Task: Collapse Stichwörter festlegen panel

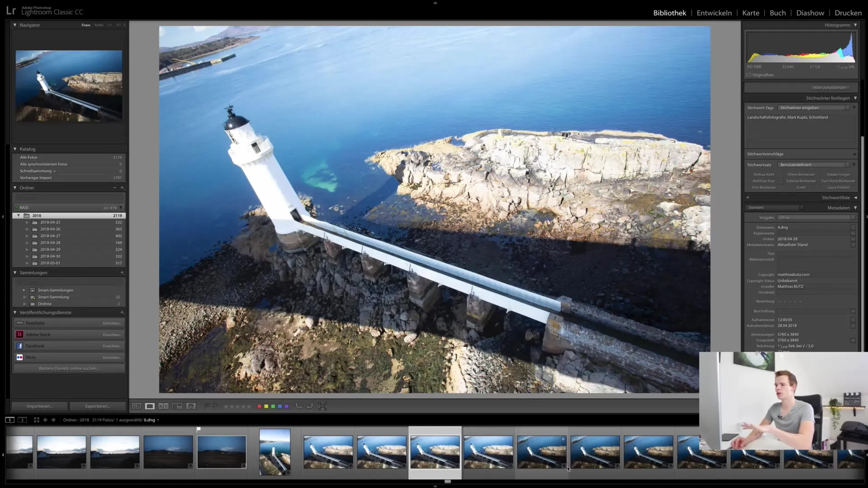Action: (855, 98)
